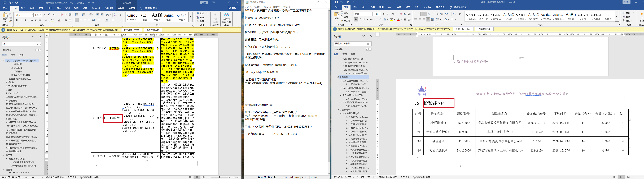This screenshot has height=179, width=644.
Task: Undo last action in left Word window
Action: point(10,2)
